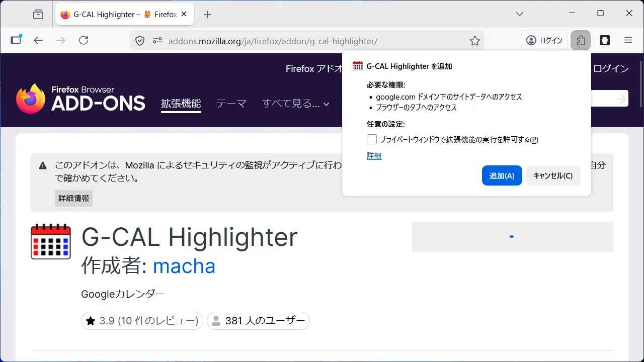
Task: Bookmark this page with the star icon
Action: pyautogui.click(x=474, y=41)
